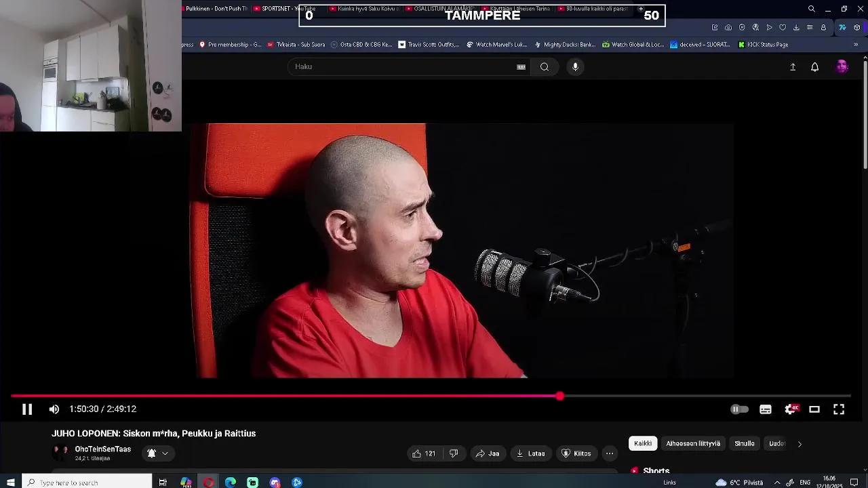868x488 pixels.
Task: Open the TVkaista - Sub Suora bookmark
Action: coord(296,45)
